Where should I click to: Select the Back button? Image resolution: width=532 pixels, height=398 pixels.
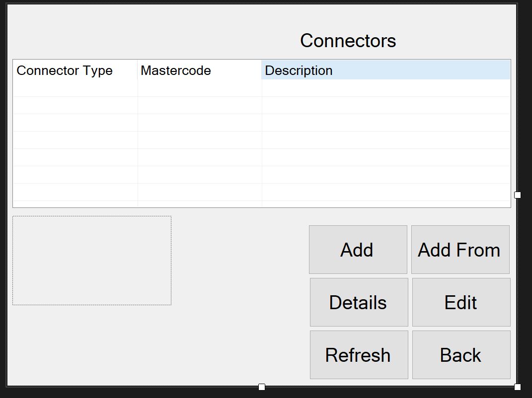[x=461, y=355]
